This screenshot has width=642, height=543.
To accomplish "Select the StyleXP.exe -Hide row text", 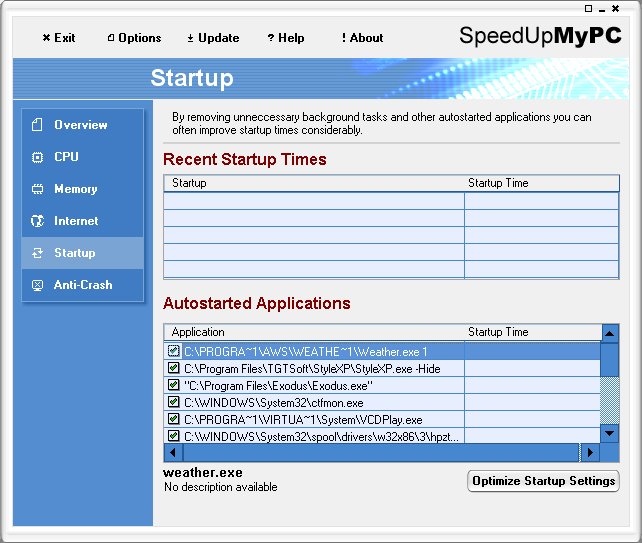I will [312, 369].
